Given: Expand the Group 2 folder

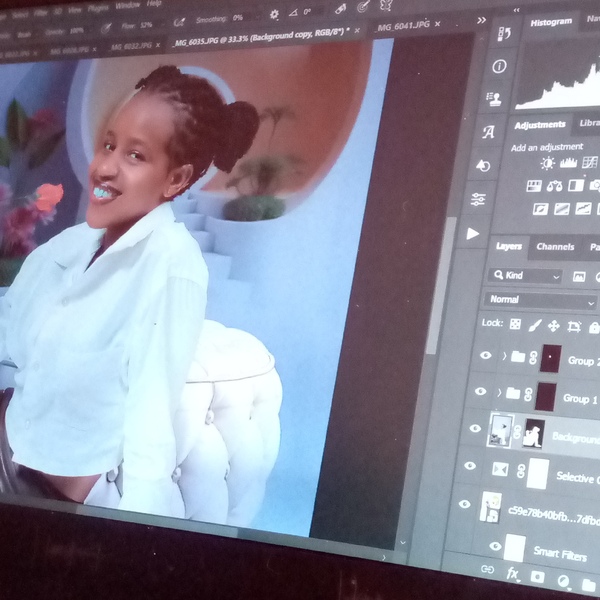Looking at the screenshot, I should [x=503, y=355].
